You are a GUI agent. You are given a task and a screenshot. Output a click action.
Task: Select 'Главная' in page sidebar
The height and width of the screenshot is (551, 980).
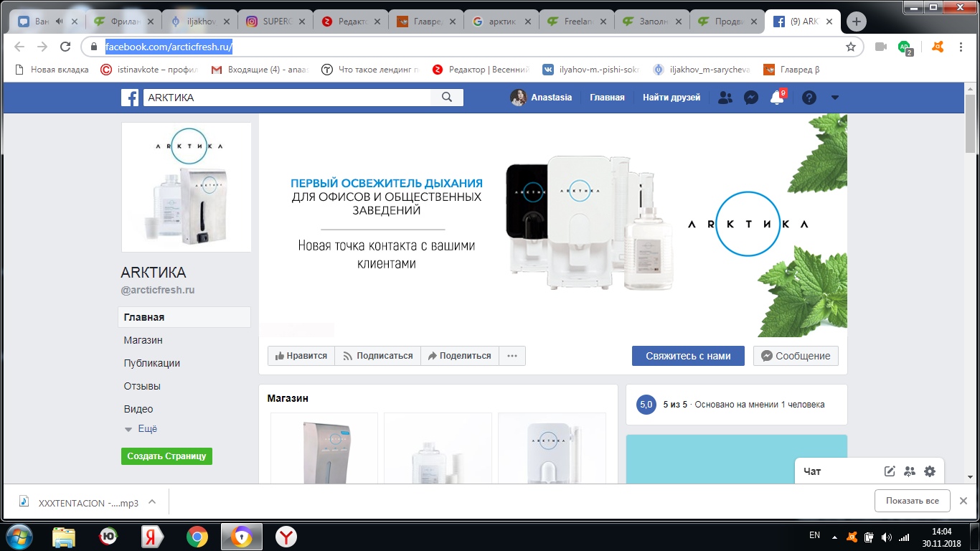click(x=184, y=317)
